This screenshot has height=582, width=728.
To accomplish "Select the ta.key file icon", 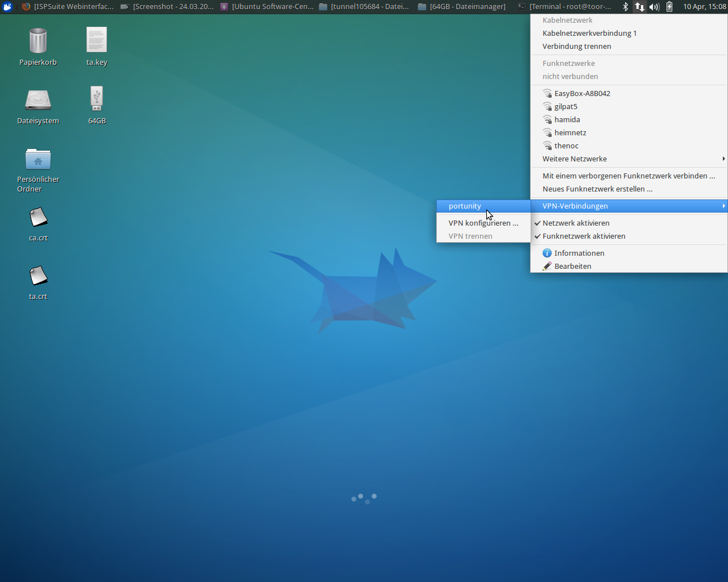I will tap(97, 41).
